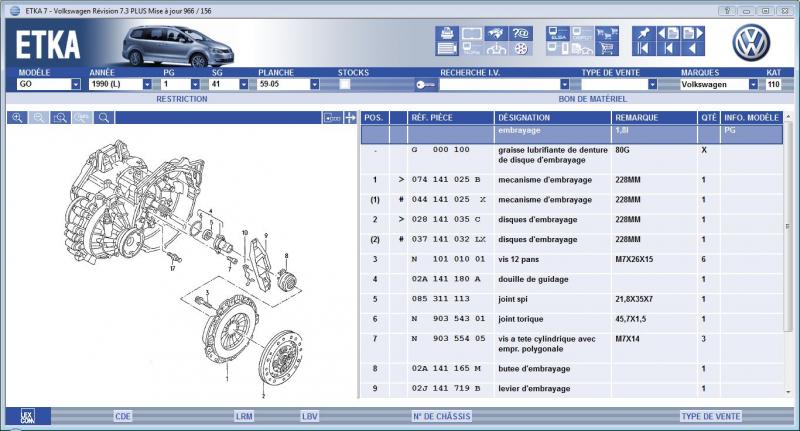Click the key icon beside Recherche I.V.
This screenshot has height=431, width=800.
click(x=425, y=85)
